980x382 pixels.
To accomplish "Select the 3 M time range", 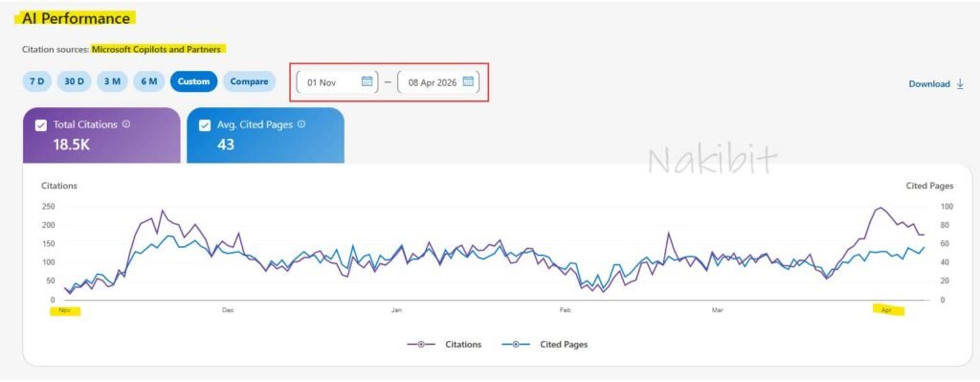I will (x=113, y=82).
